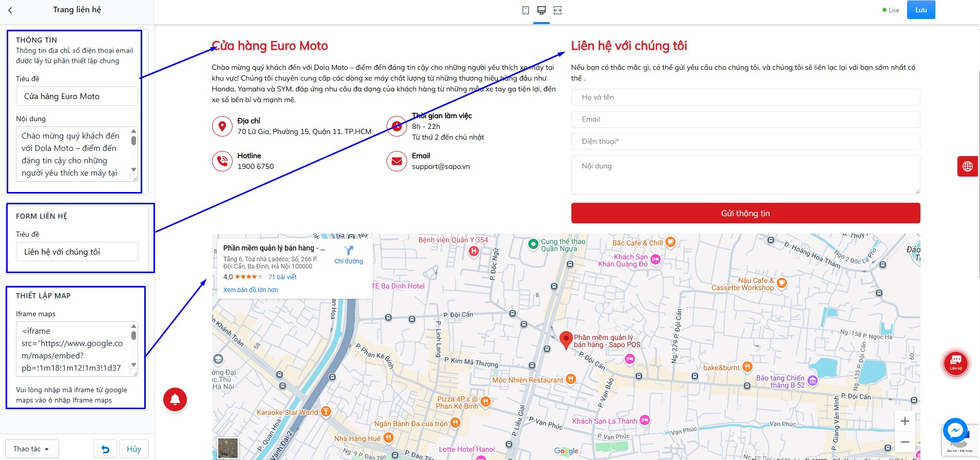Click Khách Sạn Khăn Quàng Đỏ marker
980x460 pixels.
tap(656, 259)
